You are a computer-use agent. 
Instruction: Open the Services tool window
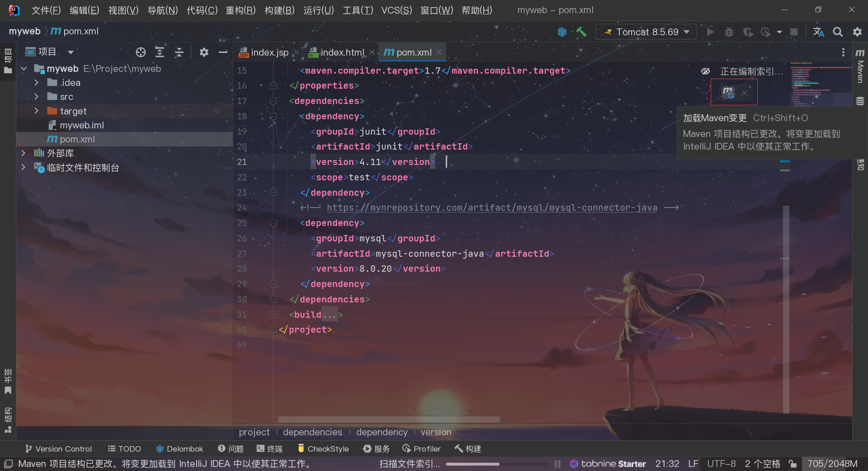tap(376, 449)
